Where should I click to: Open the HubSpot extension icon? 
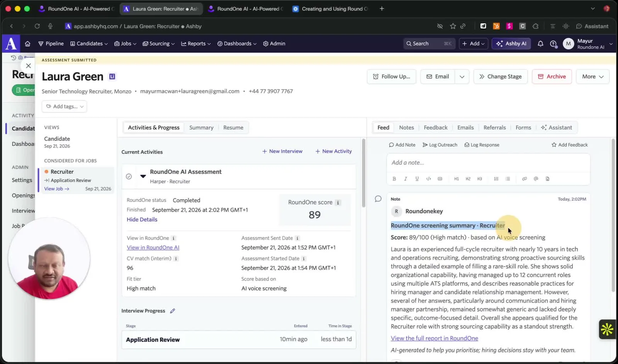(496, 26)
